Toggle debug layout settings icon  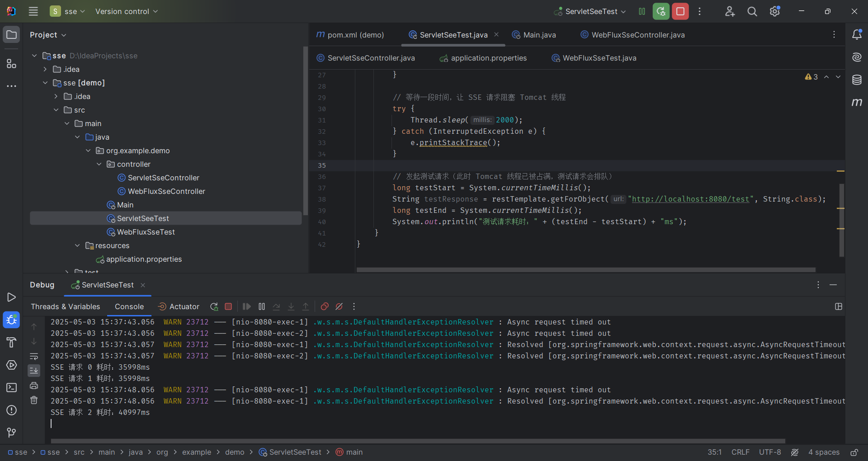tap(839, 306)
